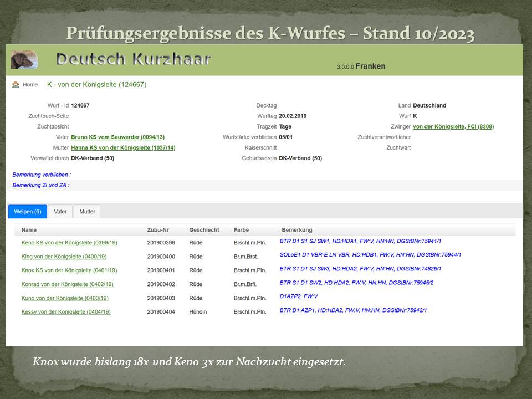
Task: Click the Geschlecht column header
Action: [x=204, y=230]
